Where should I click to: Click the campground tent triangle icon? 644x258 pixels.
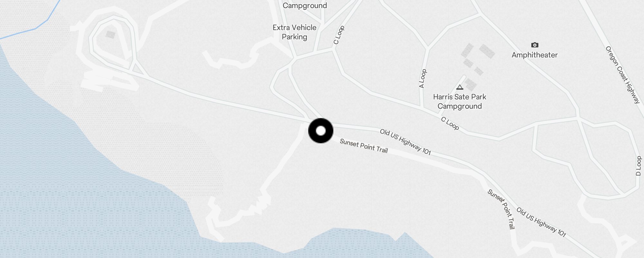pos(460,87)
